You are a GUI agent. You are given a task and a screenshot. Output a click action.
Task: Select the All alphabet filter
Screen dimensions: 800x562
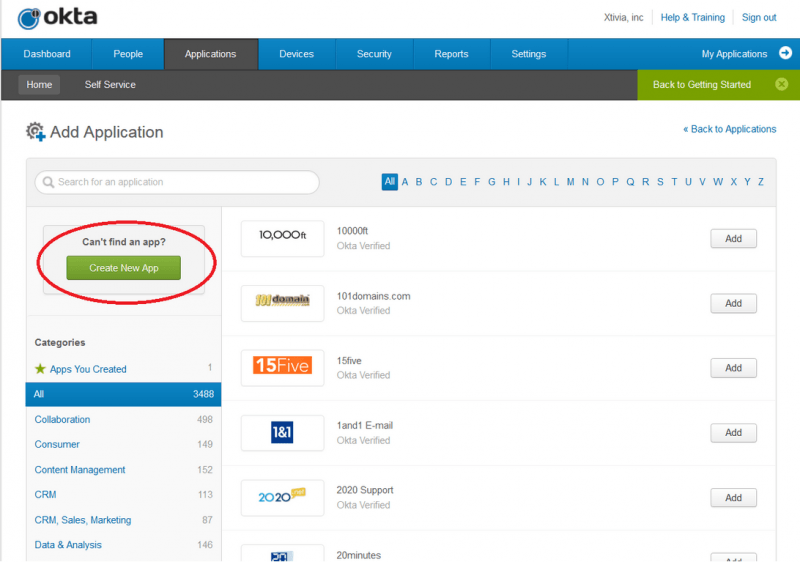pyautogui.click(x=390, y=182)
